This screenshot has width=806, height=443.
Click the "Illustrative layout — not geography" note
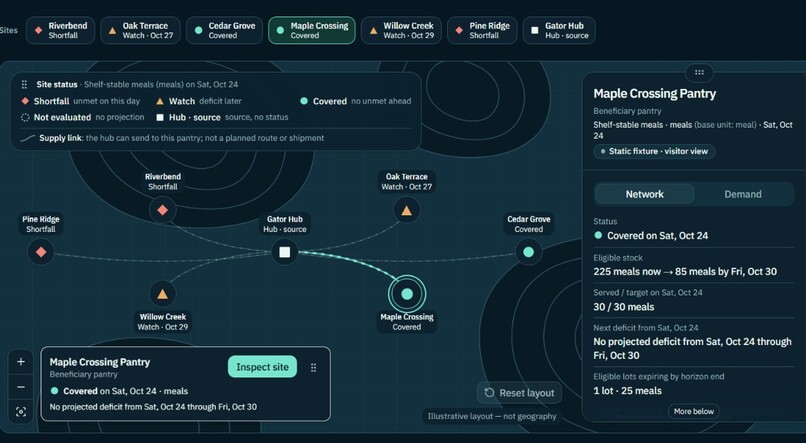(x=492, y=416)
